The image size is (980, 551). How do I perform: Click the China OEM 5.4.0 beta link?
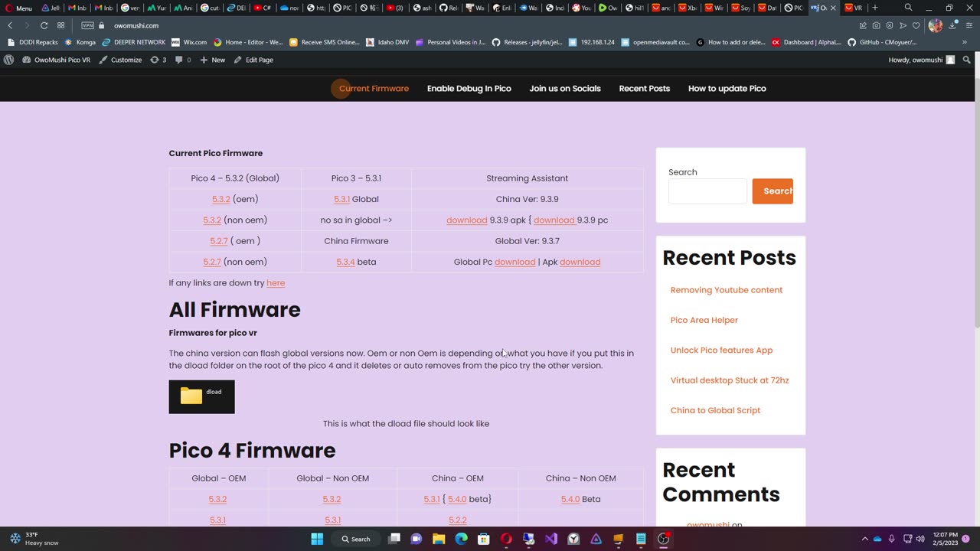tap(457, 499)
